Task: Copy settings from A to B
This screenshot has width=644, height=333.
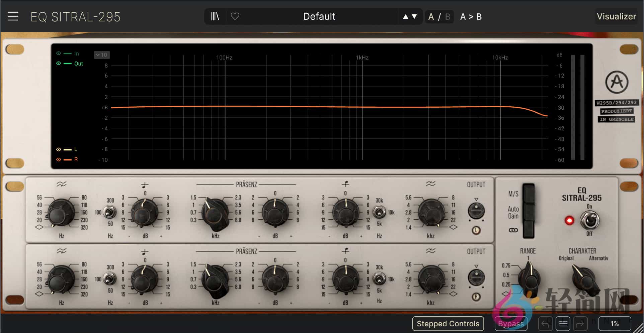Action: tap(471, 16)
